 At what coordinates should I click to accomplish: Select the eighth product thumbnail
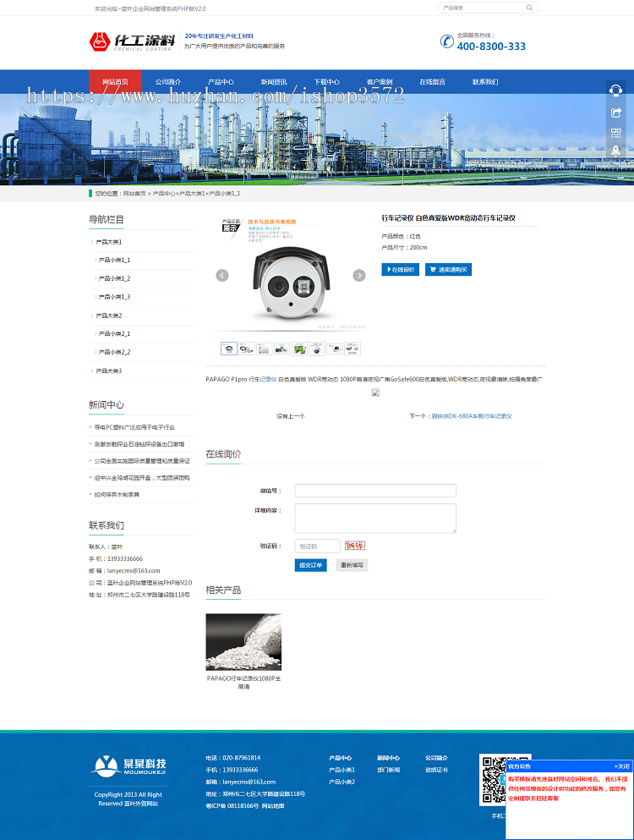(x=353, y=349)
